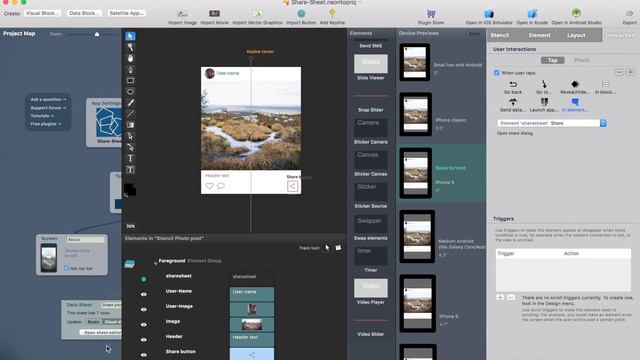Choose the In block... interaction

[605, 87]
